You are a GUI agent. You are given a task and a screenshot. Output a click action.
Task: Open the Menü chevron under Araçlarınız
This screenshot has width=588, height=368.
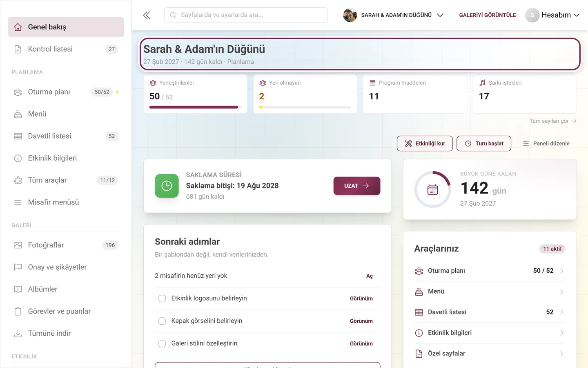[x=562, y=292]
